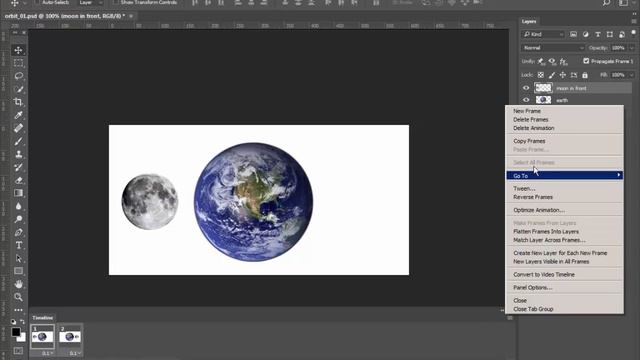Choose Reverse Frames from the menu

tap(533, 197)
